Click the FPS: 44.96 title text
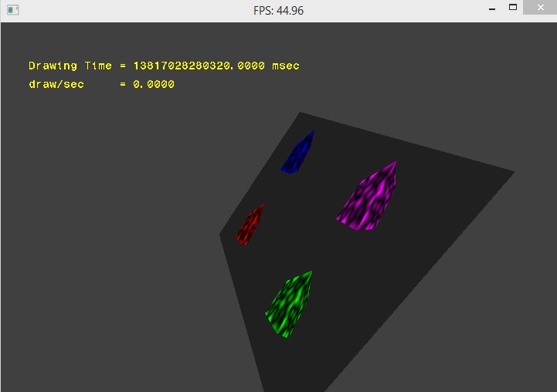Screen dimensions: 557x392 tap(278, 11)
